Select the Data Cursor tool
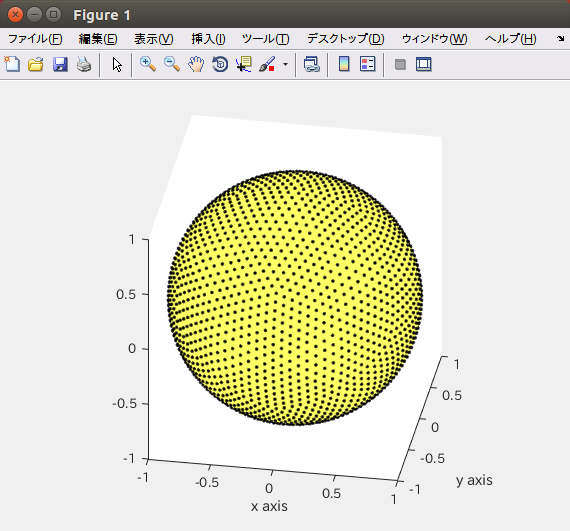 (x=244, y=64)
